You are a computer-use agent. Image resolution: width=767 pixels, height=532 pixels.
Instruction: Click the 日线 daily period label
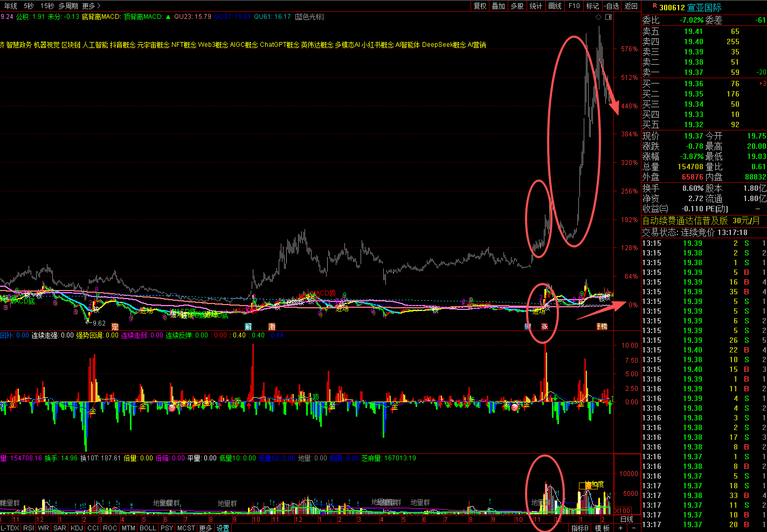(627, 519)
